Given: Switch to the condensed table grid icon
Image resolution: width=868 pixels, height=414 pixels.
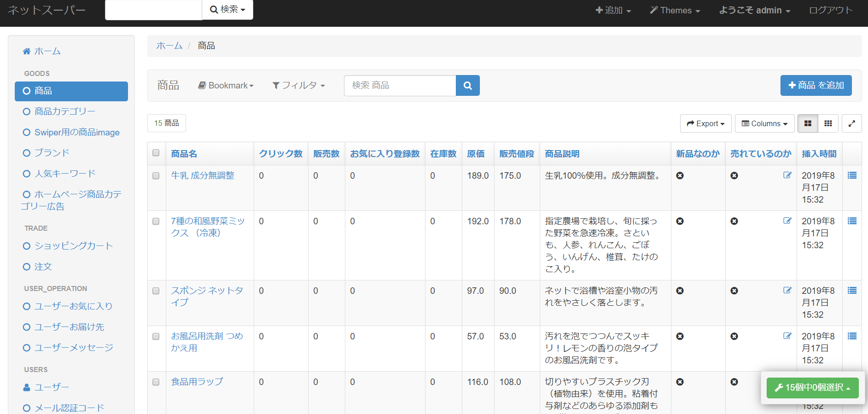Looking at the screenshot, I should [x=828, y=123].
